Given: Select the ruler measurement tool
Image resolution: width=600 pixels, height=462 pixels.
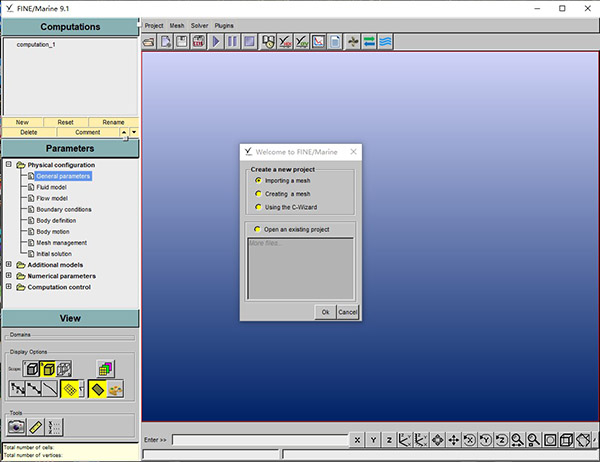Looking at the screenshot, I should tap(37, 426).
